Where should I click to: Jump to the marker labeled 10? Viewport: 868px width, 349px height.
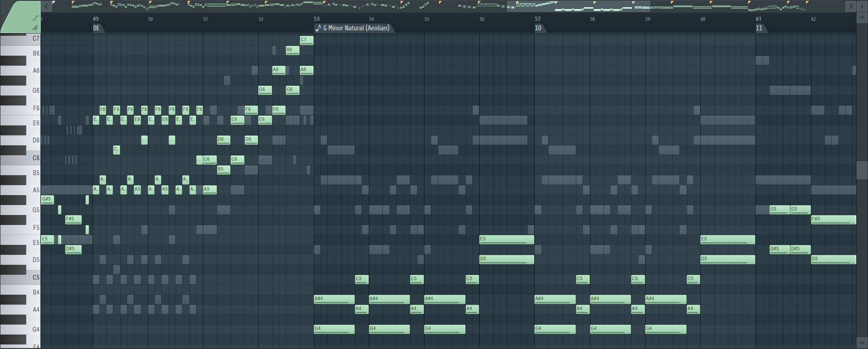539,28
